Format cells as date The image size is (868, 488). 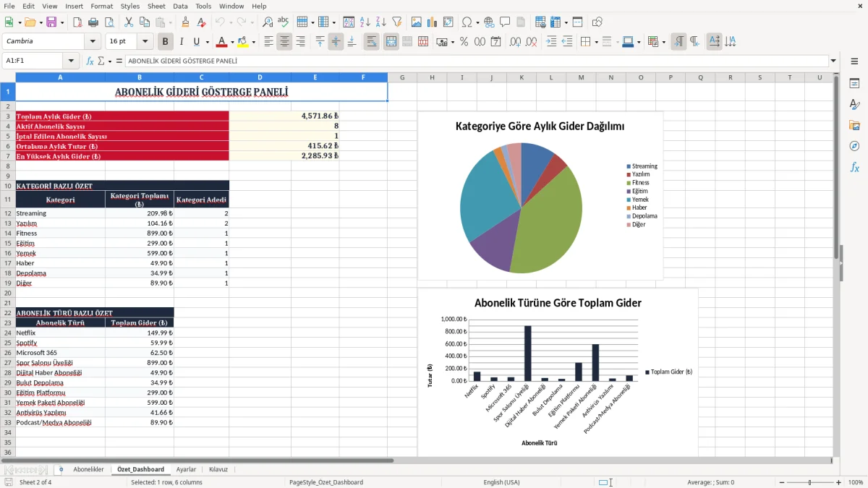496,42
